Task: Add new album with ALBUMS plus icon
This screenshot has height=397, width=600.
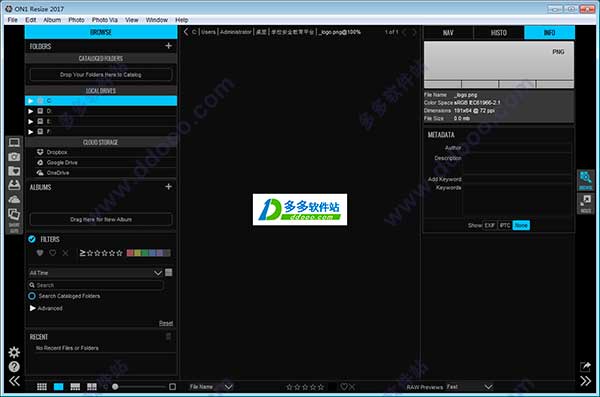Action: (x=168, y=187)
